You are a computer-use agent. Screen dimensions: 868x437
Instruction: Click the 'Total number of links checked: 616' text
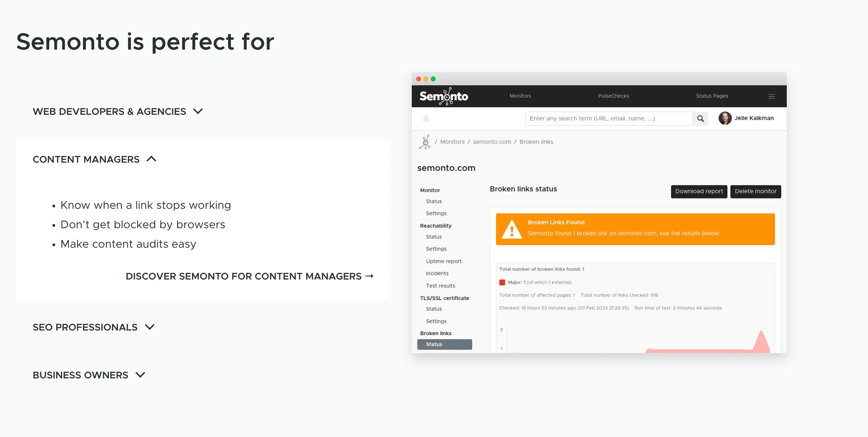pos(619,295)
